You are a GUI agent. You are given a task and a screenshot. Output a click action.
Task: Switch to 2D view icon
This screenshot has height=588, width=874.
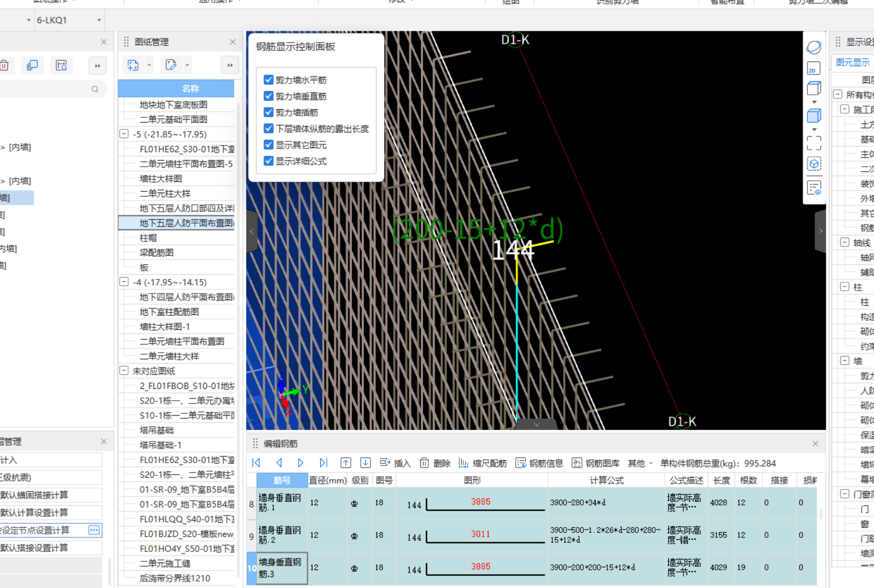coord(814,68)
